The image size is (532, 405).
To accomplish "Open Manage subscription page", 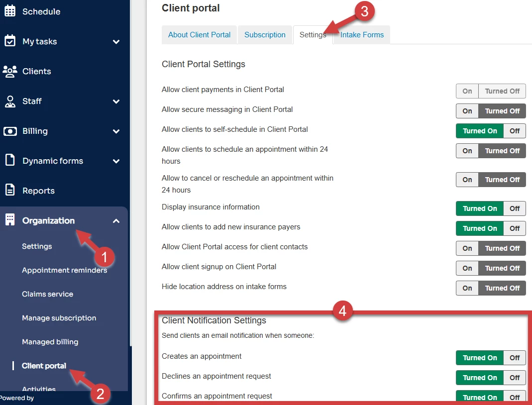I will pyautogui.click(x=59, y=318).
